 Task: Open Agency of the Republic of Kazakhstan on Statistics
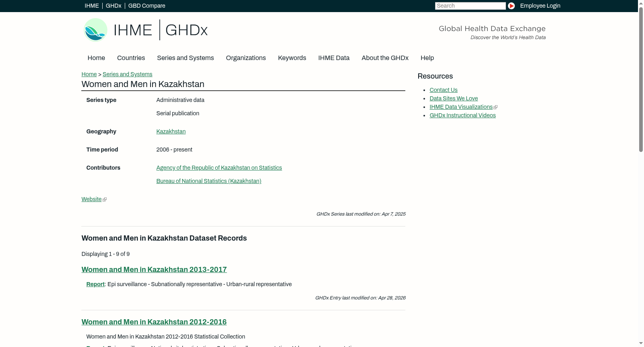coord(219,168)
